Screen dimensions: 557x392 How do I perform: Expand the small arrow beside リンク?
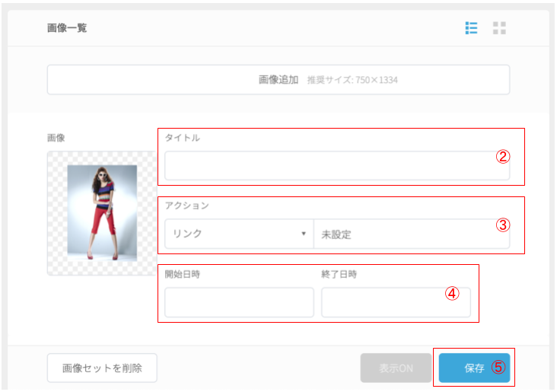[304, 234]
